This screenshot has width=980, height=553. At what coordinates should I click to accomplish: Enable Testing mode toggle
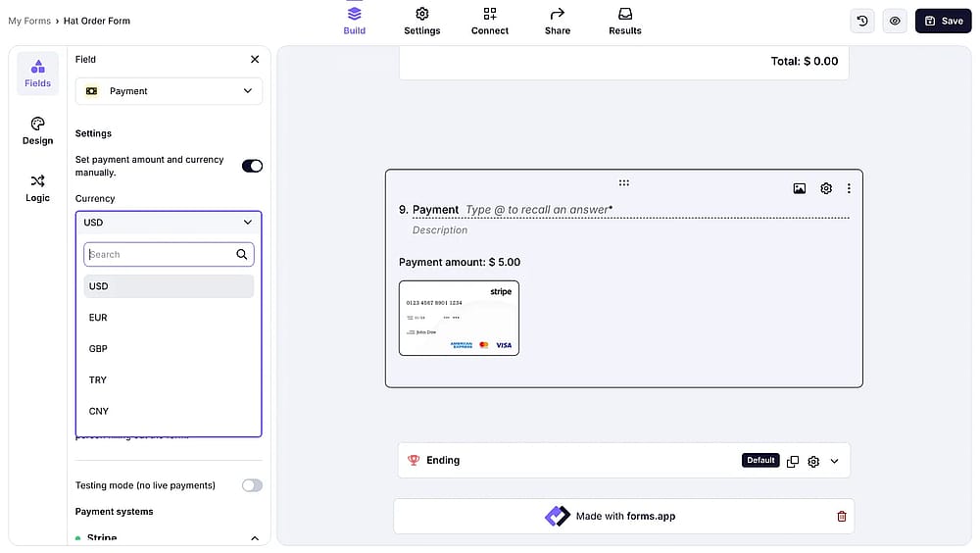point(252,485)
